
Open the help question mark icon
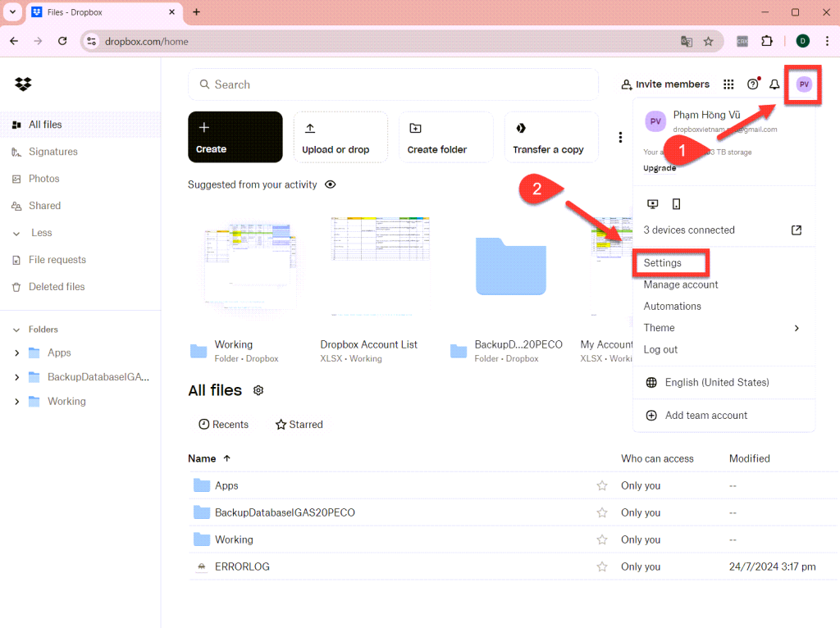tap(753, 84)
